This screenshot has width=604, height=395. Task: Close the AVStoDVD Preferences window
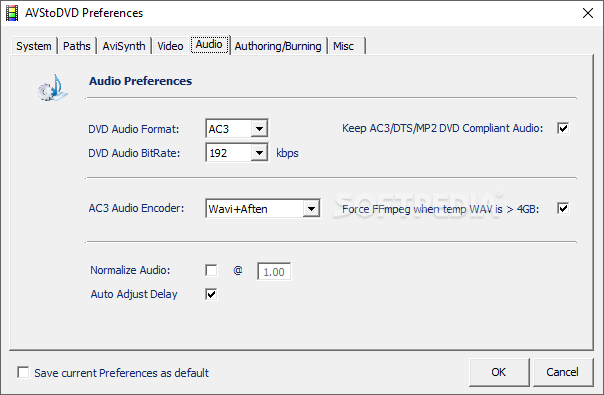588,13
